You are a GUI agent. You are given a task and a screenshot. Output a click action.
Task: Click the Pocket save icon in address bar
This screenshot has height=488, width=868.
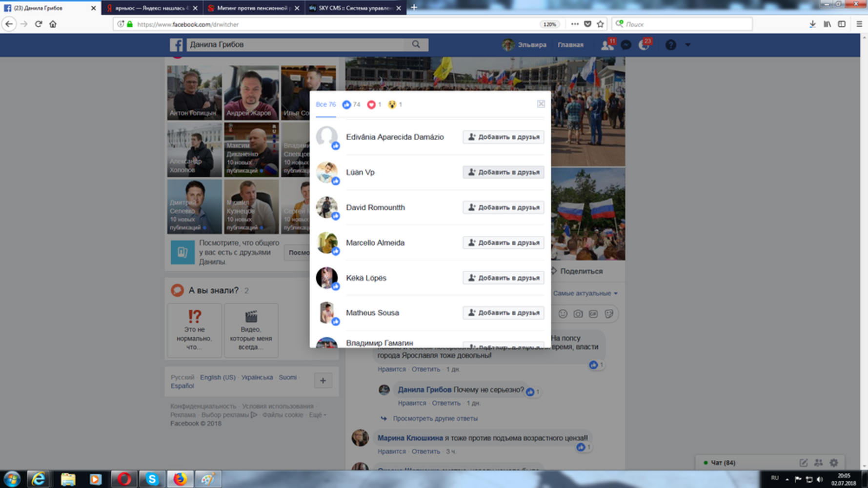point(587,24)
